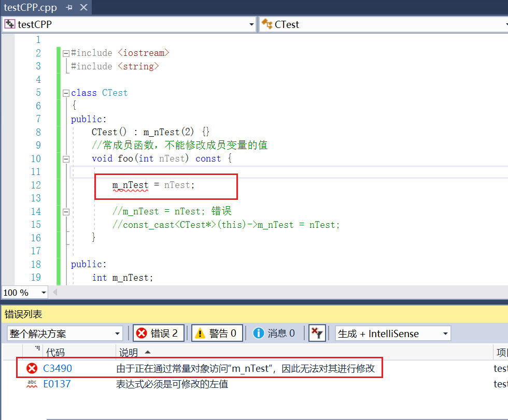The width and height of the screenshot is (508, 420).
Task: Open the 整个解决方案 scope dropdown
Action: tap(65, 334)
